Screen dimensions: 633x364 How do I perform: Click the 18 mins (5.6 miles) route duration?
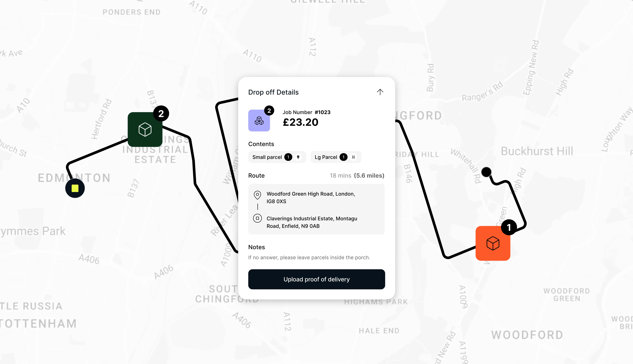pyautogui.click(x=357, y=175)
